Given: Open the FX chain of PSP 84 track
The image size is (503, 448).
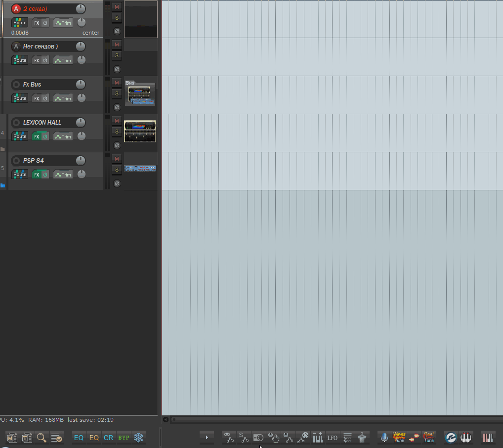Looking at the screenshot, I should 37,175.
